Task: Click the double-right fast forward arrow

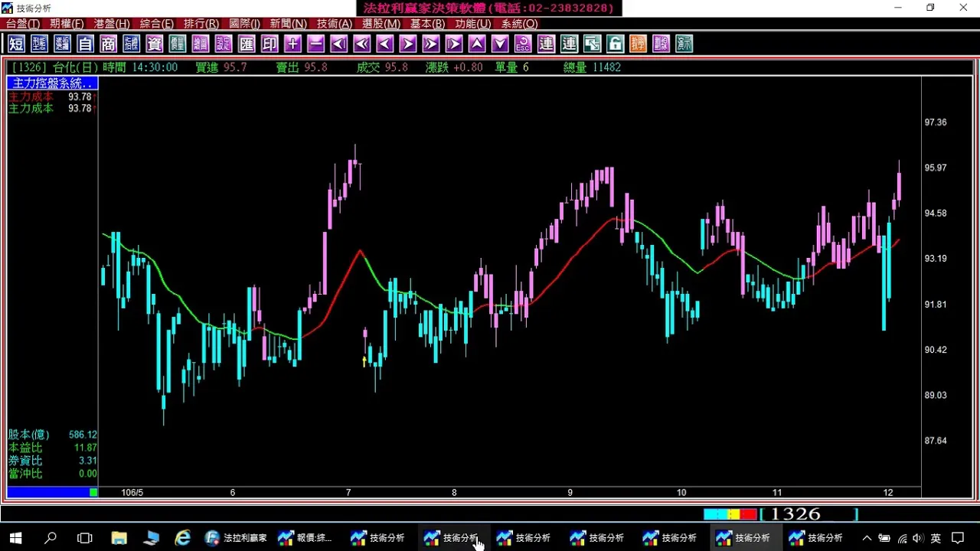Action: point(430,44)
